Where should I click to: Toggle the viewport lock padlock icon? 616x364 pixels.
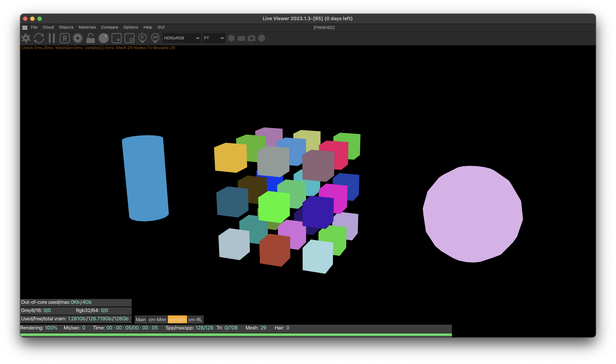click(x=90, y=38)
